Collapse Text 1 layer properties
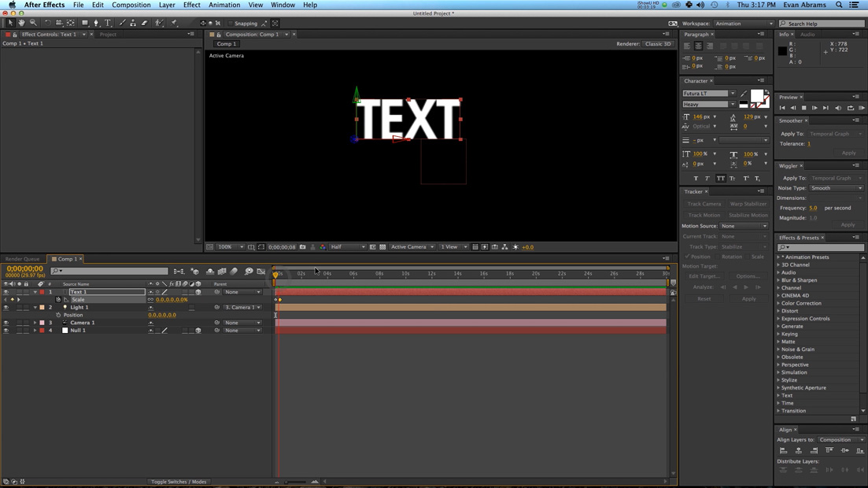This screenshot has width=868, height=488. point(35,292)
